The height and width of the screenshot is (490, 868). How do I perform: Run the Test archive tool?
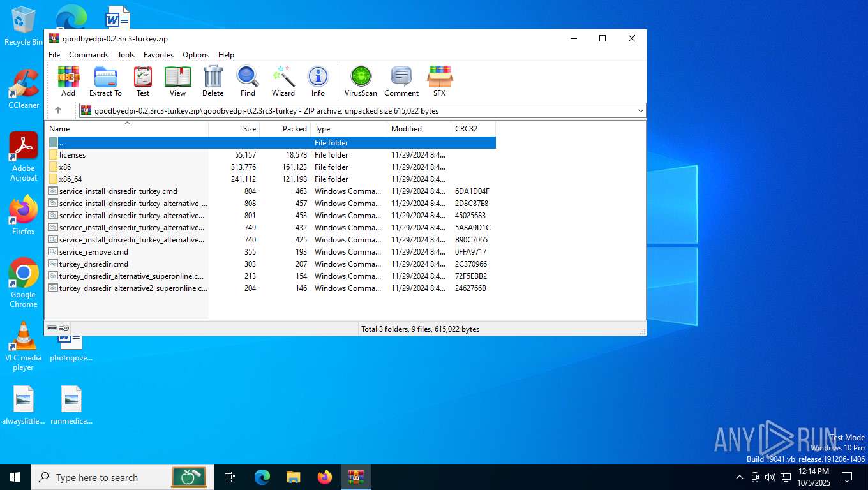click(143, 81)
